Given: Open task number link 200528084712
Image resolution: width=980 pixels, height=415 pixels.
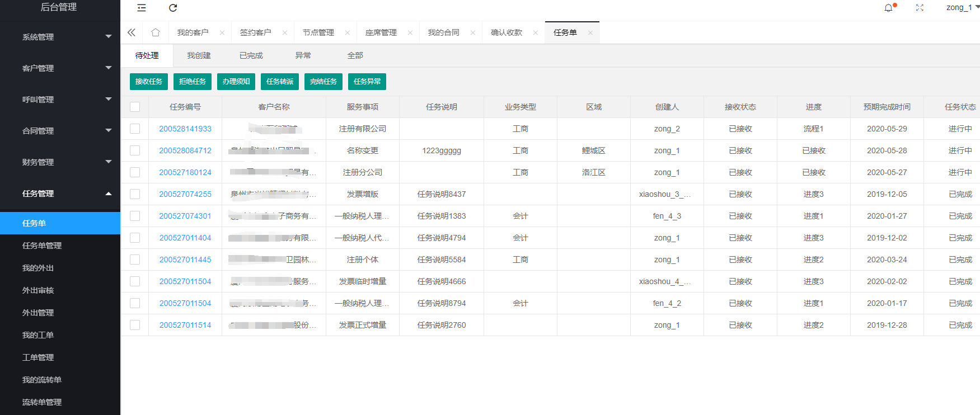Looking at the screenshot, I should (185, 150).
